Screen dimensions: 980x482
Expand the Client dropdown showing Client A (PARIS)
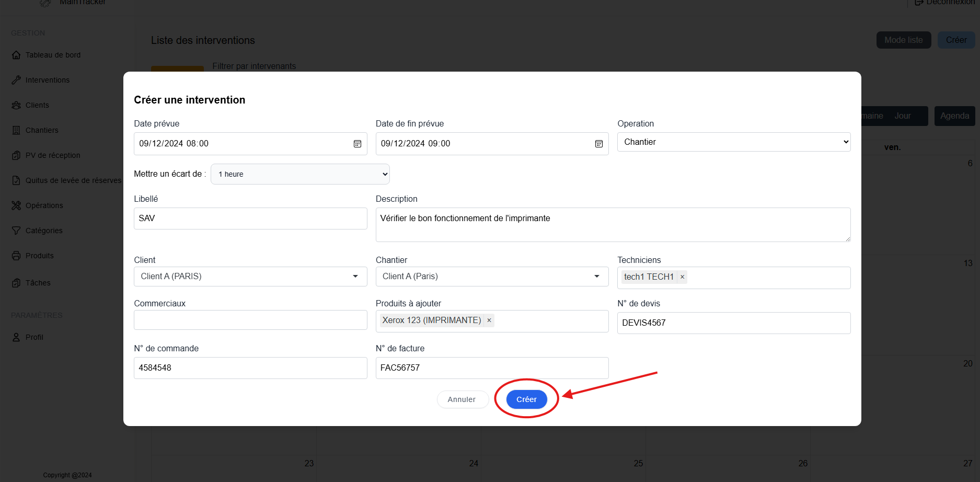pos(250,277)
